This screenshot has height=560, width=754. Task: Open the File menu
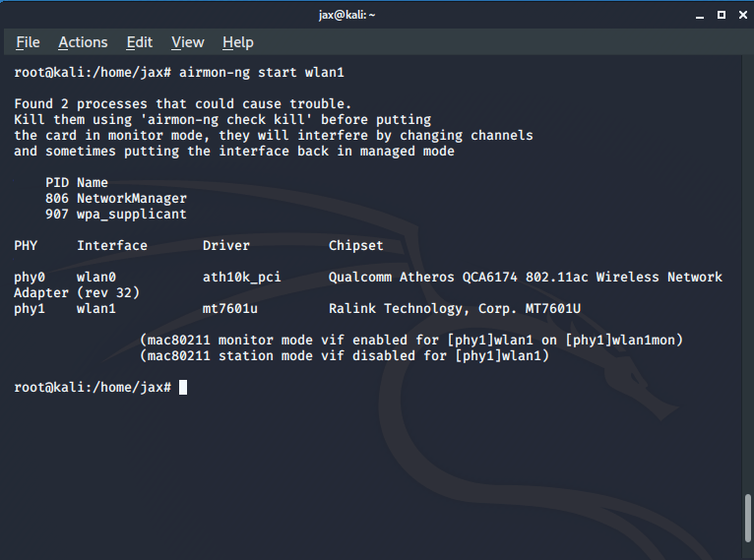tap(28, 42)
